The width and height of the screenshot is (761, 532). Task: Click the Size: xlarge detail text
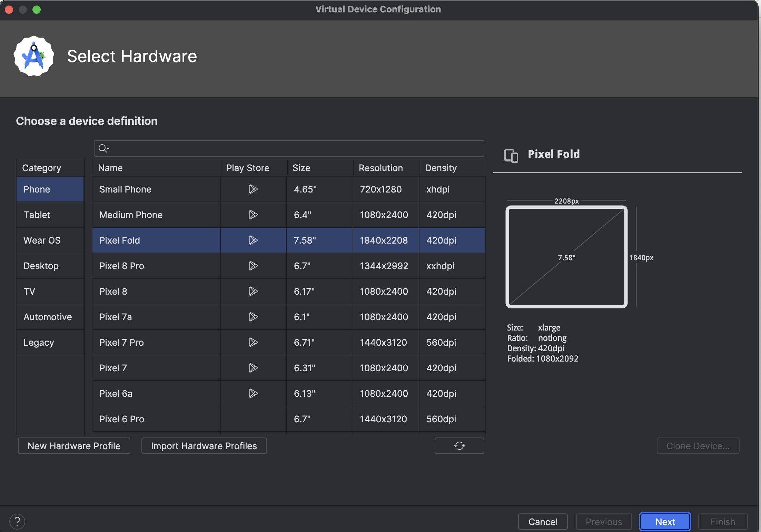534,327
